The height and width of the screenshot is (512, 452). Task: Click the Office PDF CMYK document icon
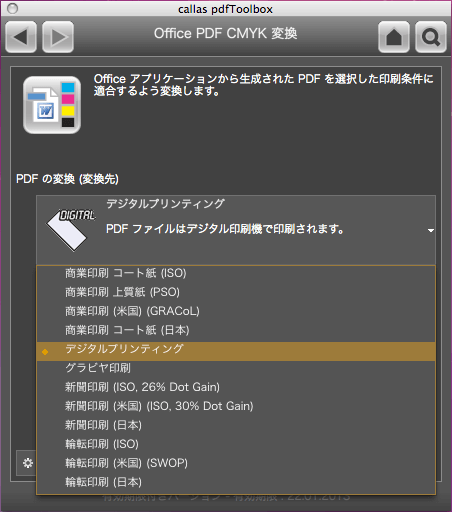pyautogui.click(x=52, y=105)
